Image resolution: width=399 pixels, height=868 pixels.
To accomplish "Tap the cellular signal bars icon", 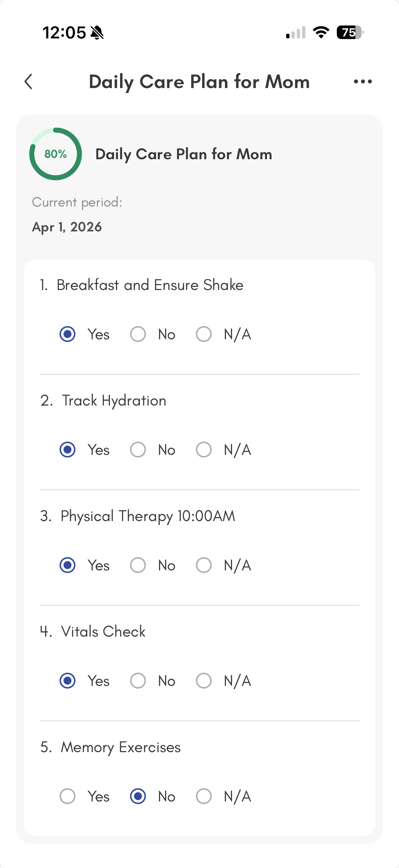I will pyautogui.click(x=296, y=33).
